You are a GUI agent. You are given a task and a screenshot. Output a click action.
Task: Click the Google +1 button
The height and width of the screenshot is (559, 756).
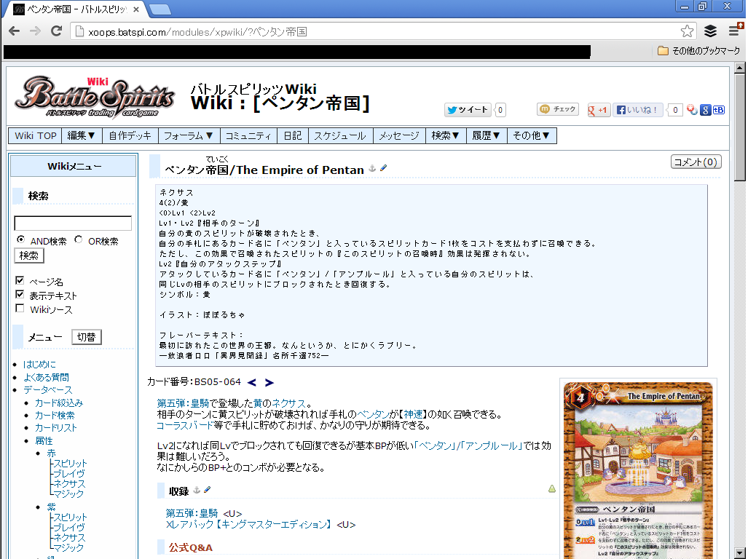pyautogui.click(x=599, y=110)
